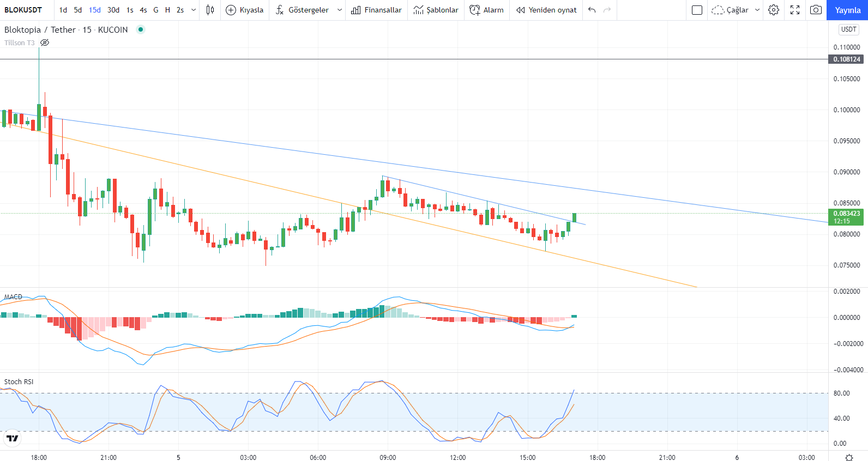Click the Stoch RSI scale value 40.00
Screen dimensions: 868x461
tap(842, 418)
